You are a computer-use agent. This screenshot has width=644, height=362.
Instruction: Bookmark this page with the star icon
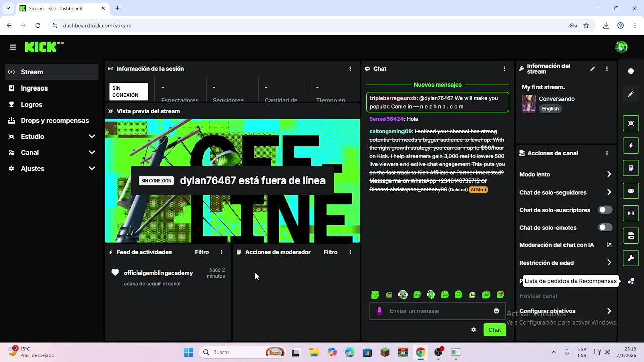pos(586,25)
